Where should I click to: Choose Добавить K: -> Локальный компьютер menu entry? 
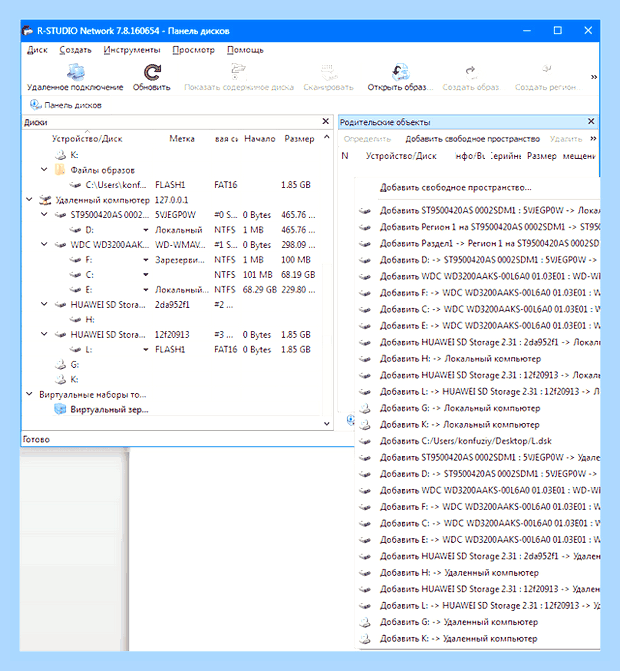point(478,425)
